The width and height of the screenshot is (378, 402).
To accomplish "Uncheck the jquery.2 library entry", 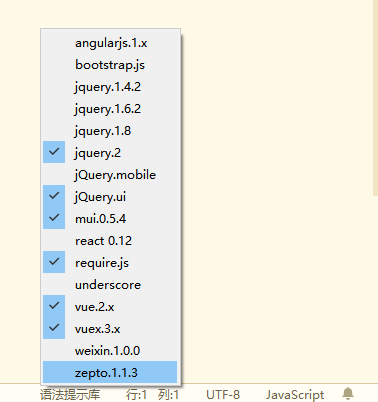I will point(110,153).
